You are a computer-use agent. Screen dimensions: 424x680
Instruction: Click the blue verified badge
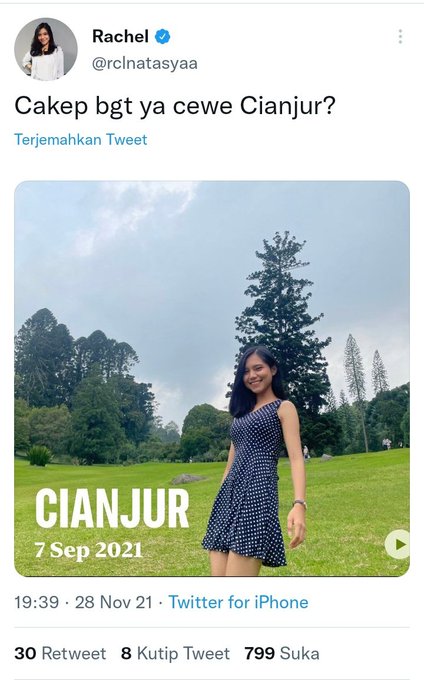(162, 36)
